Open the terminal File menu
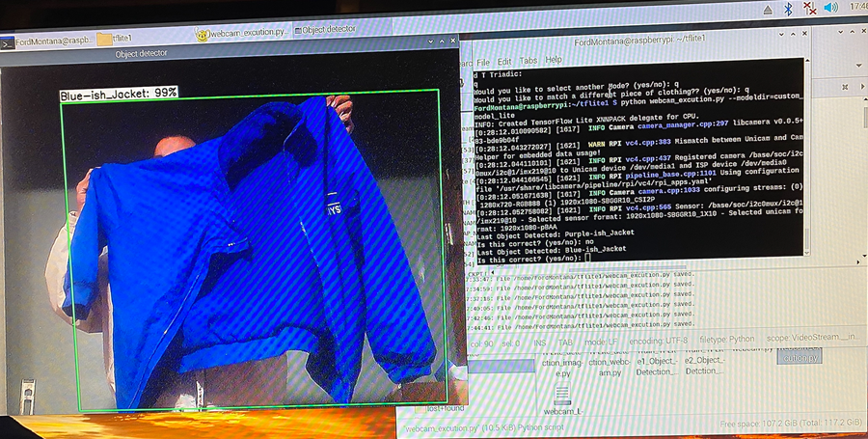The height and width of the screenshot is (439, 868). (x=483, y=62)
